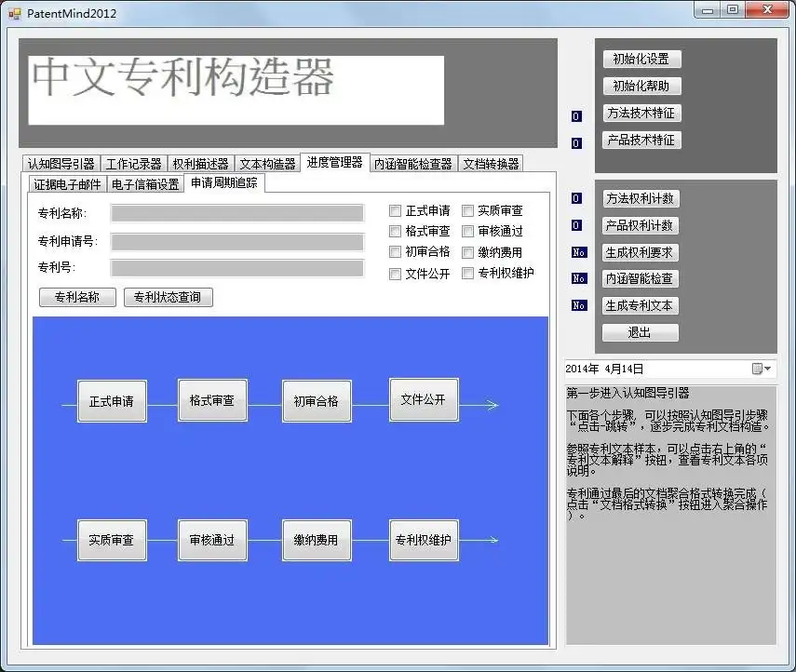
Task: Switch to the 内涵智能检查器 tab
Action: point(413,164)
